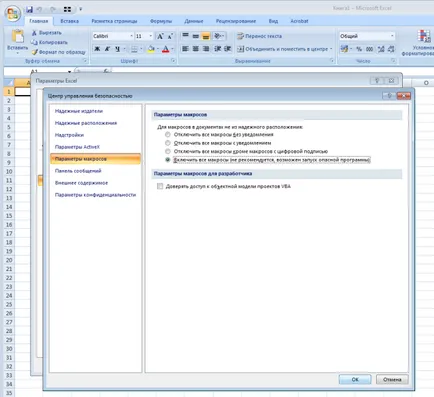Decrease the font size with the small A icon

pos(170,36)
